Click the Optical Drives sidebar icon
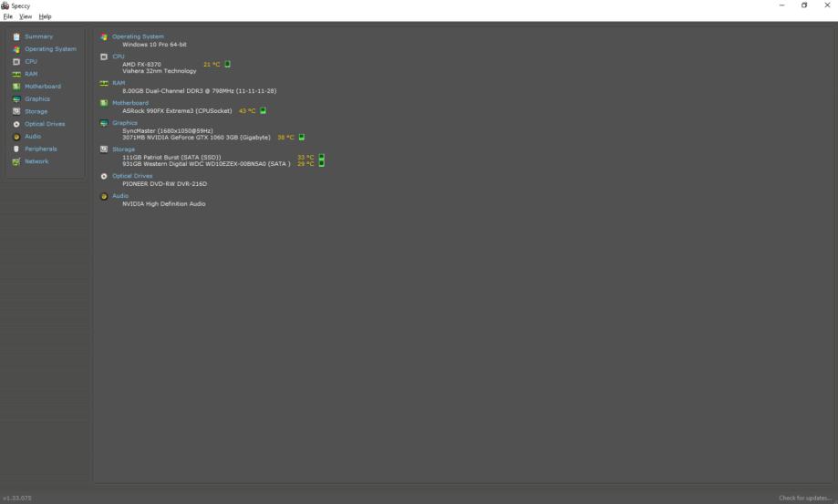 click(x=16, y=124)
